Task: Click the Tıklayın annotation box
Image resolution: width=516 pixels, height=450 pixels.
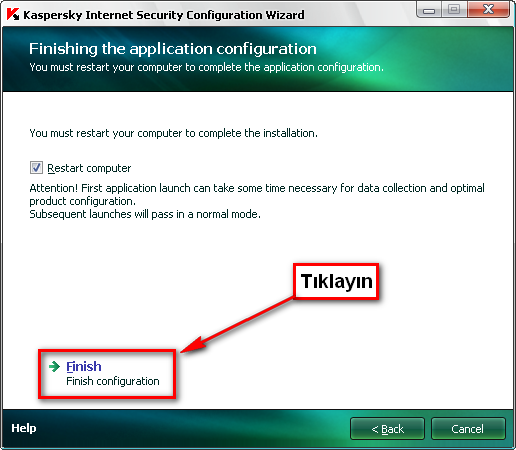Action: pyautogui.click(x=336, y=281)
